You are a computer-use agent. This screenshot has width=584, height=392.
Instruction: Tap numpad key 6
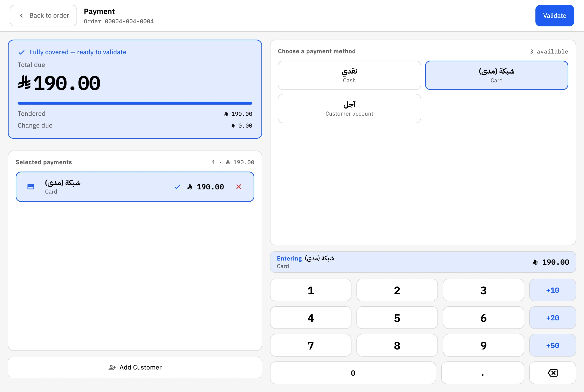(483, 318)
